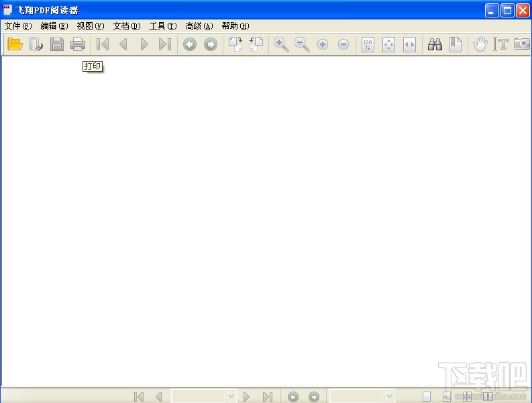Image resolution: width=532 pixels, height=403 pixels.
Task: Select the zoom in magnifier tool
Action: (x=281, y=44)
